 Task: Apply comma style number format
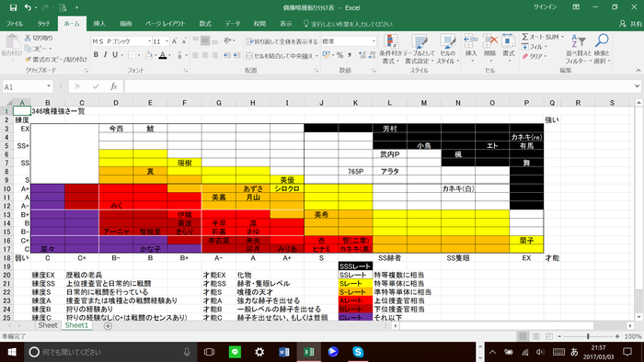pyautogui.click(x=350, y=55)
